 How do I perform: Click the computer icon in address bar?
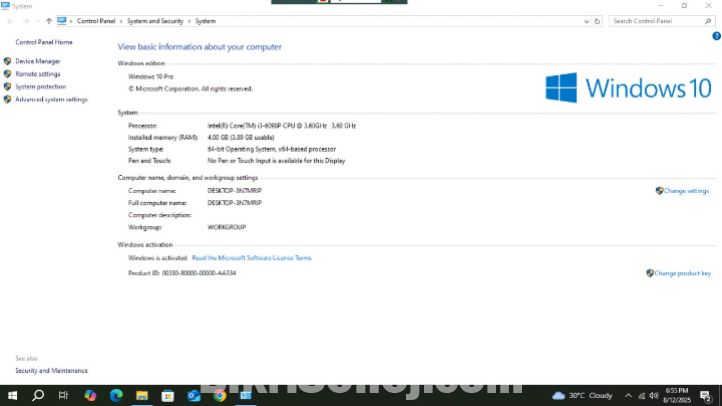click(x=62, y=21)
